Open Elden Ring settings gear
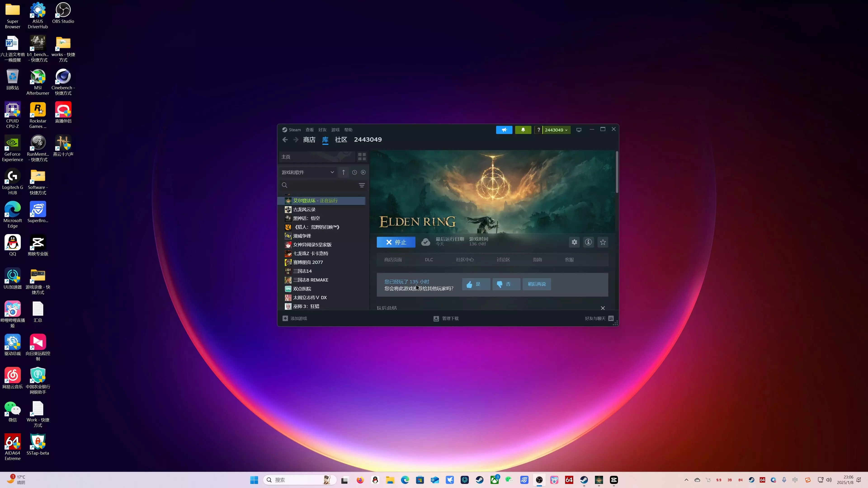868x488 pixels. pyautogui.click(x=575, y=242)
